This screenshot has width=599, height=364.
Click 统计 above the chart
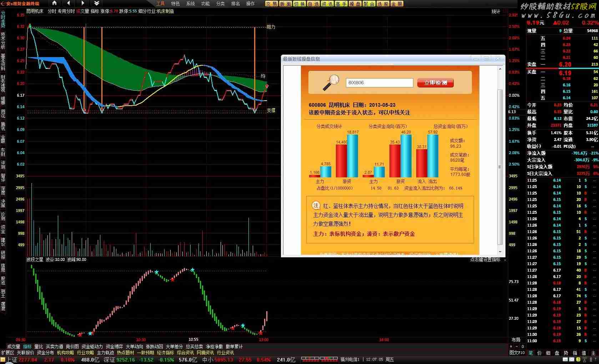(496, 11)
